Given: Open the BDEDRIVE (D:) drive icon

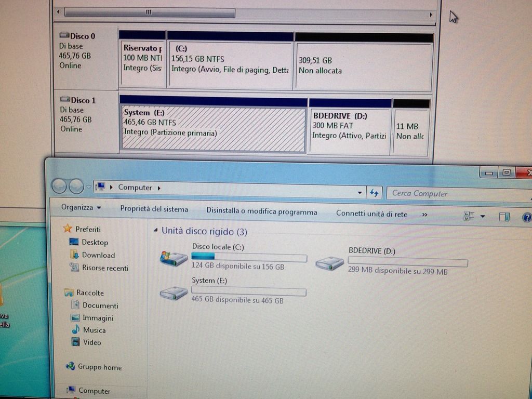Looking at the screenshot, I should pyautogui.click(x=330, y=263).
